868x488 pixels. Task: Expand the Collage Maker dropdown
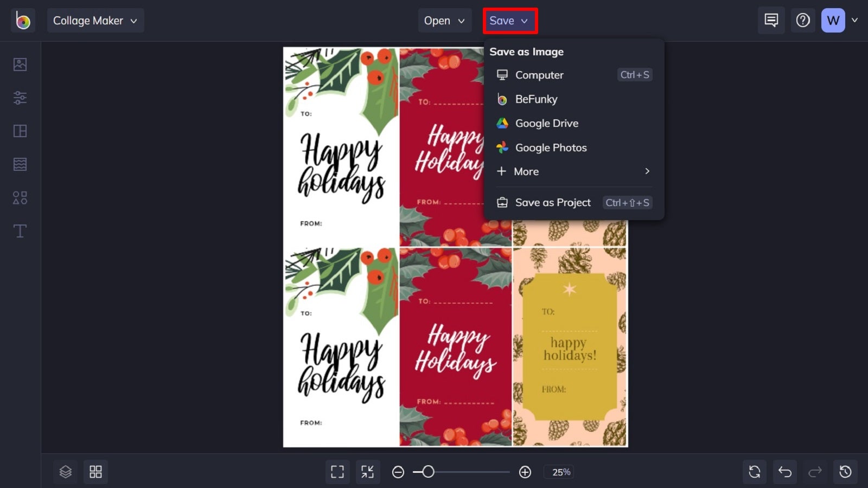(95, 21)
